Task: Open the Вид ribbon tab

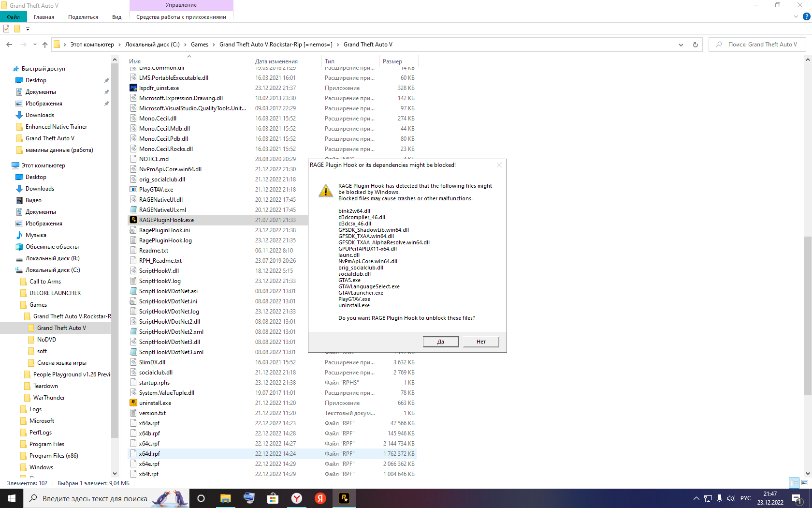Action: tap(117, 17)
